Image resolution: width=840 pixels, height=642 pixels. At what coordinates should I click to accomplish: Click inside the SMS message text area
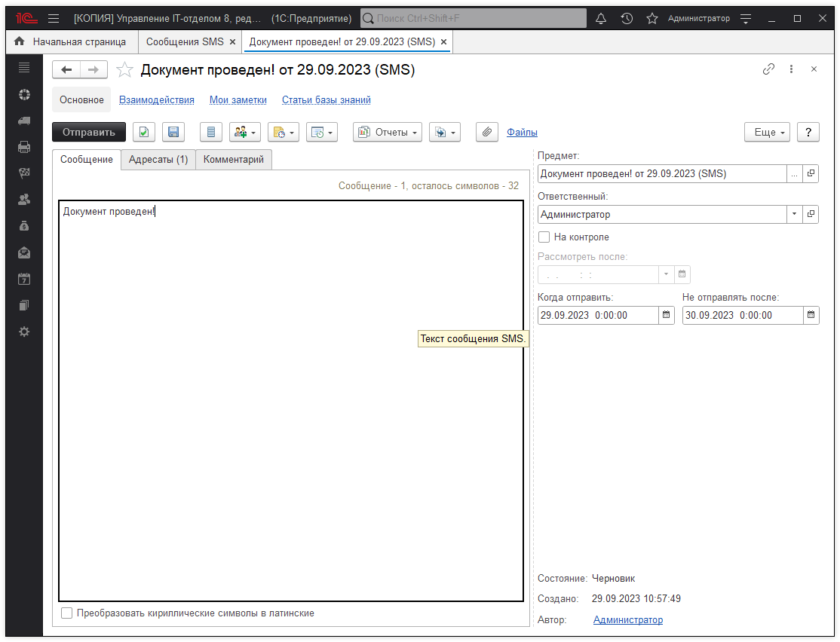tap(290, 399)
